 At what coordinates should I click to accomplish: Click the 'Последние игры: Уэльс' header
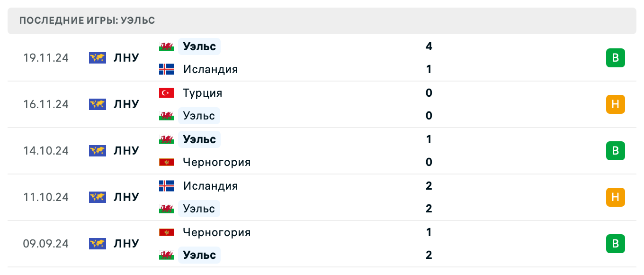[x=87, y=21]
